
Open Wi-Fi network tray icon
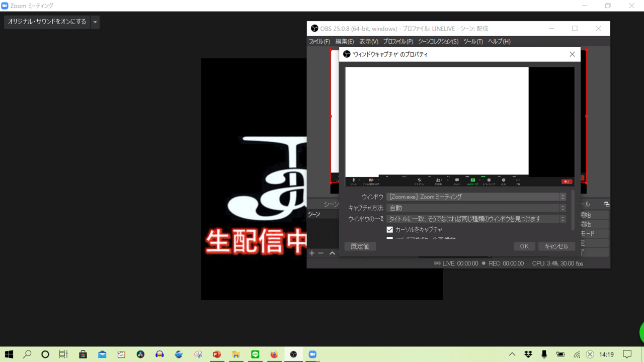(x=577, y=354)
